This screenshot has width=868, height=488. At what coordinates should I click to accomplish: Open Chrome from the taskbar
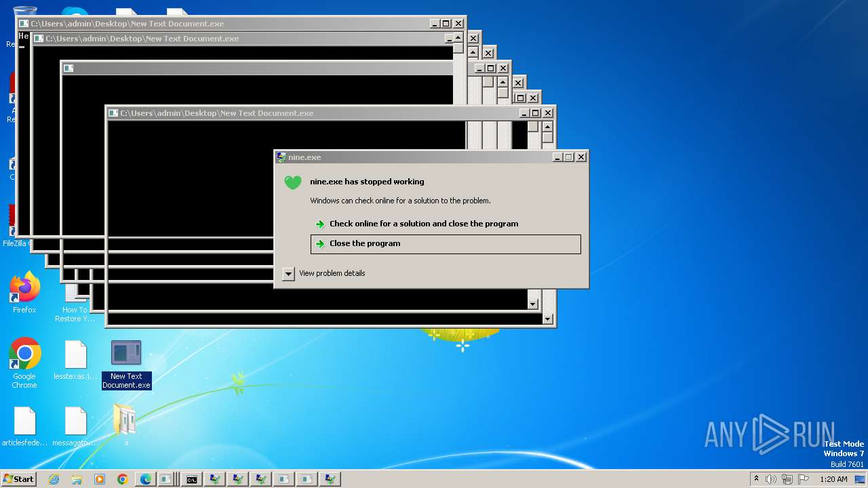click(123, 479)
